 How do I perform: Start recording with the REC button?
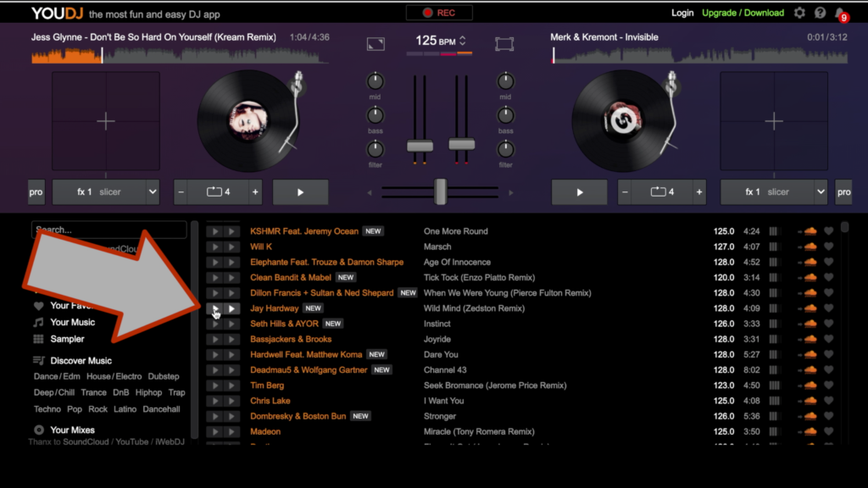439,13
